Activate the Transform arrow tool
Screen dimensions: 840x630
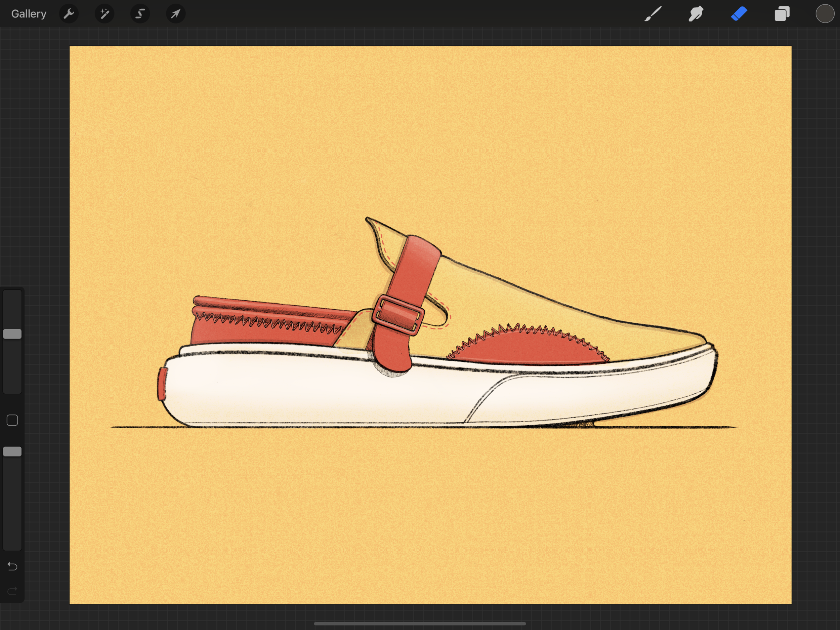(x=175, y=14)
